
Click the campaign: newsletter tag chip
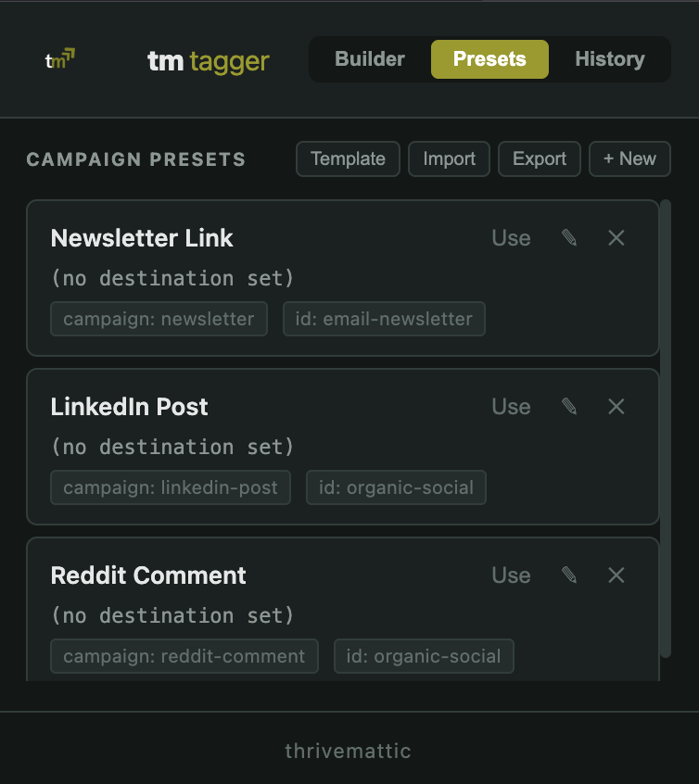click(x=159, y=319)
